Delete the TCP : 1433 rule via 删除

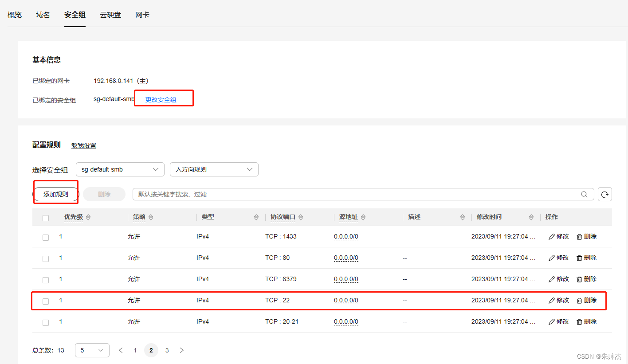(586, 237)
